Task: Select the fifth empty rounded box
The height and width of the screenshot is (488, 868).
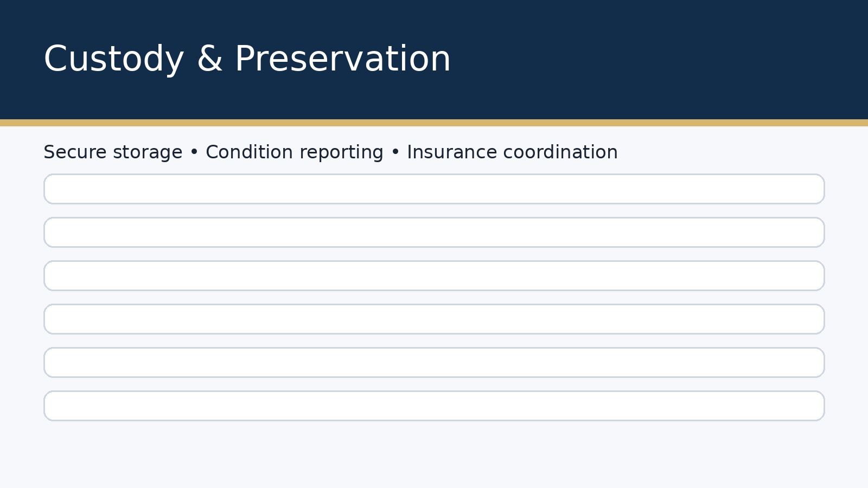Action: point(434,363)
